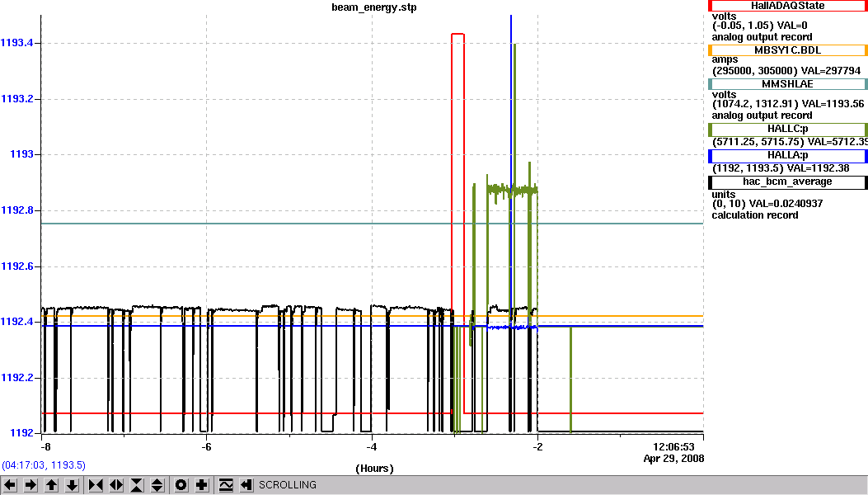Click the 1192.8 y-axis label
Viewport: 868px width, 495px height.
coord(16,210)
